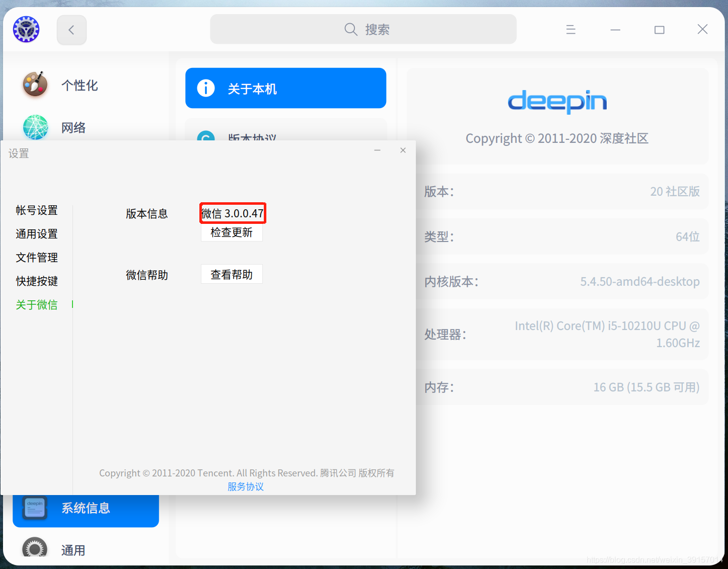Viewport: 728px width, 569px height.
Task: Click the 系统信息 deepin system info icon
Action: [x=34, y=508]
